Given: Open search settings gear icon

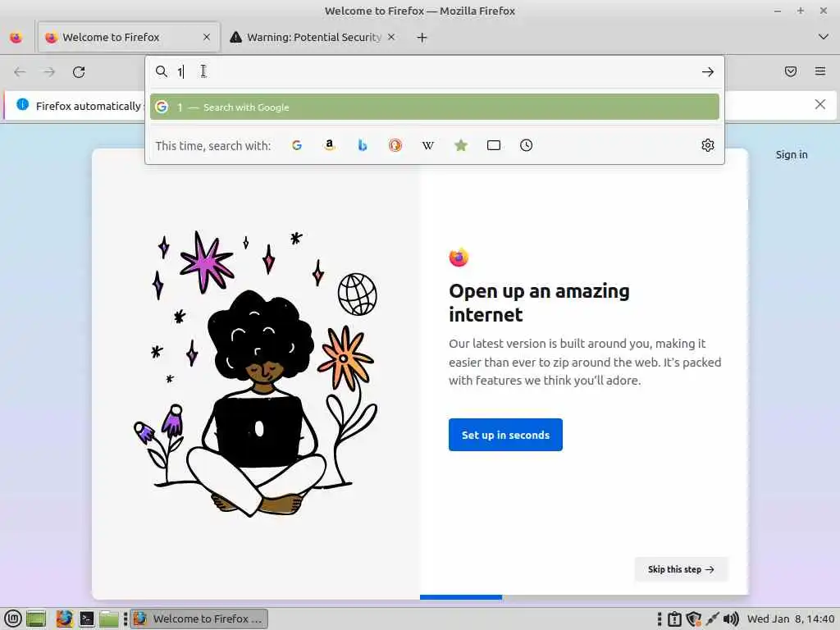Looking at the screenshot, I should click(x=708, y=145).
